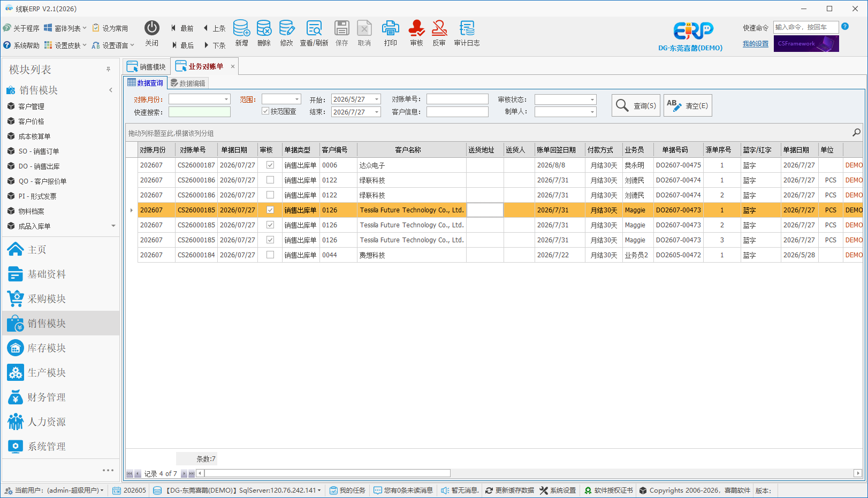Open 库存模块 inventory module
This screenshot has width=868, height=498.
coord(60,348)
